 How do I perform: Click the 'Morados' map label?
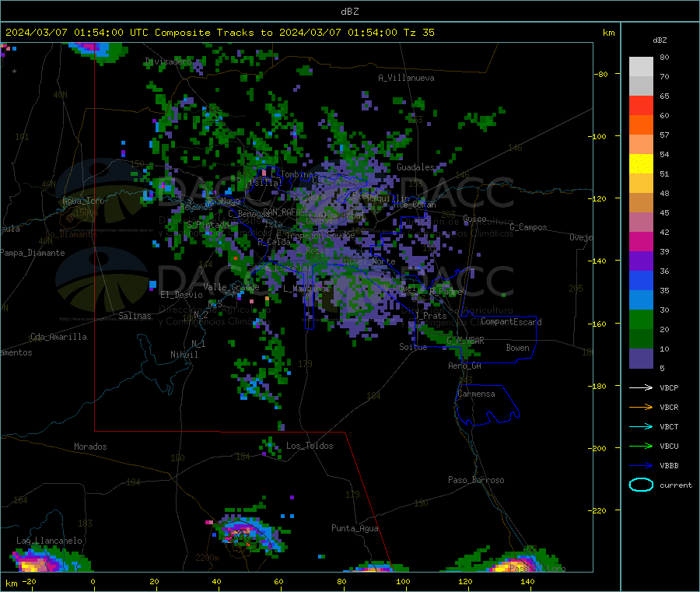click(90, 447)
